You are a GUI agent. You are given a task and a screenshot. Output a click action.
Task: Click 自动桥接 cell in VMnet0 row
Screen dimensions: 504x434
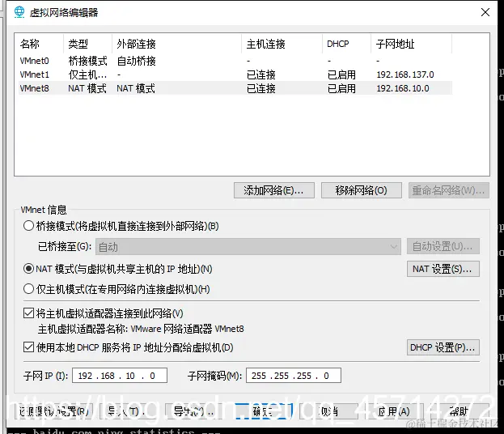(136, 61)
